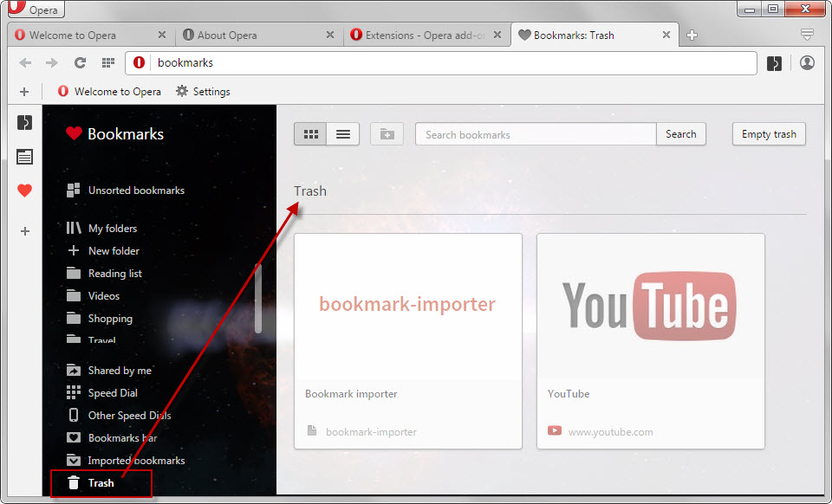The width and height of the screenshot is (832, 504).
Task: Open Settings from the bookmarks bar
Action: coord(203,92)
